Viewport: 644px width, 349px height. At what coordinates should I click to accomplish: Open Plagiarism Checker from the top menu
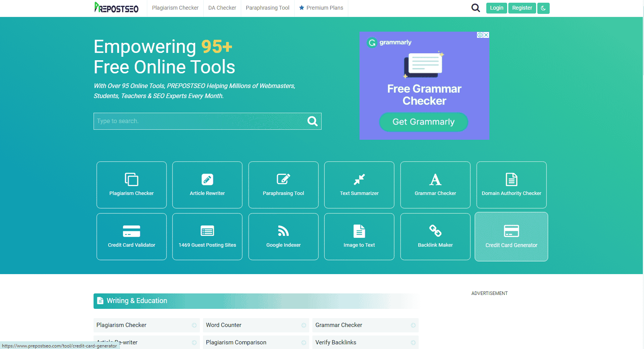point(175,8)
